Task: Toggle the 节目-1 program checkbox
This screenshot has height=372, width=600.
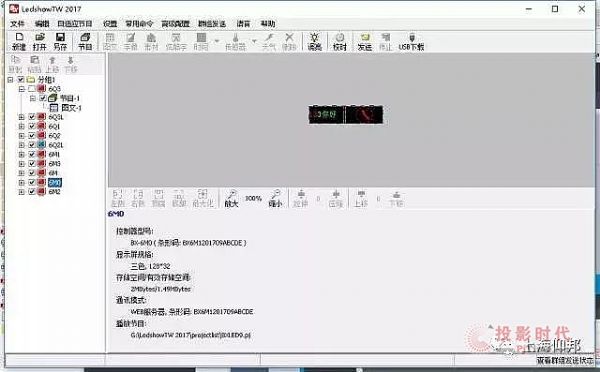Action: [43, 98]
